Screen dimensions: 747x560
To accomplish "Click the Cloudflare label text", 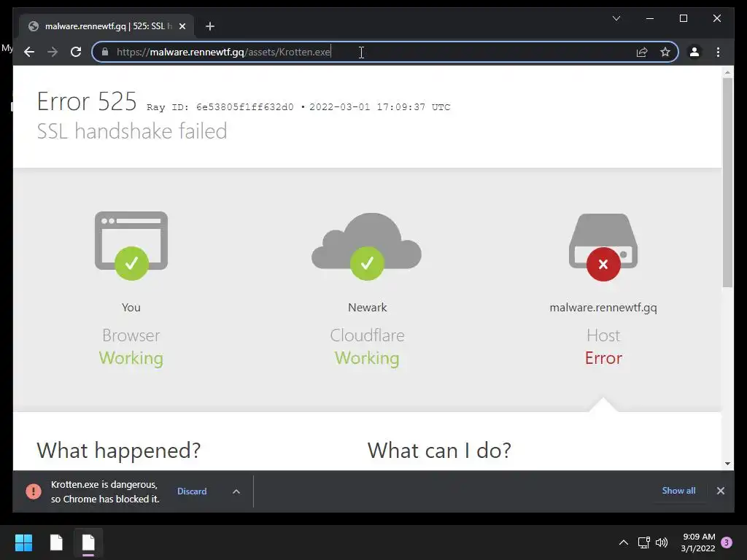I will point(367,335).
